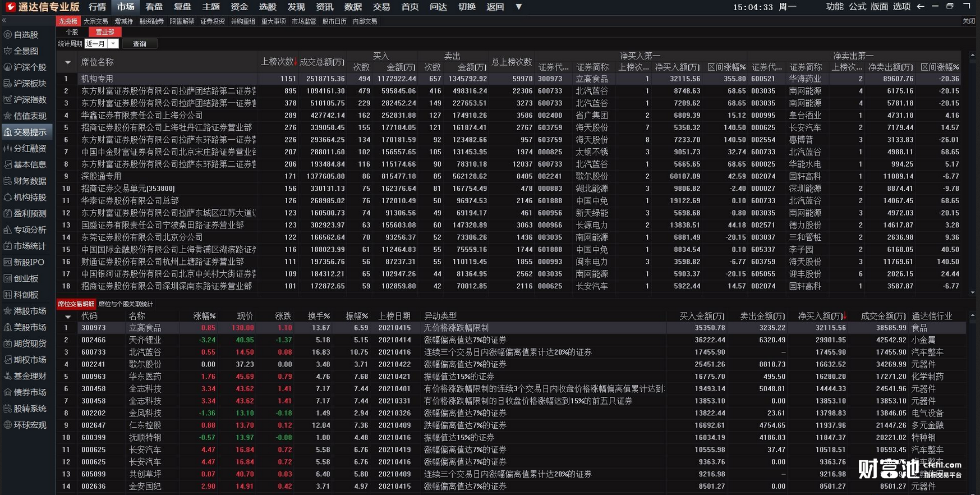The width and height of the screenshot is (980, 495).
Task: Open the column menu arrow beside 代码
Action: [x=68, y=317]
